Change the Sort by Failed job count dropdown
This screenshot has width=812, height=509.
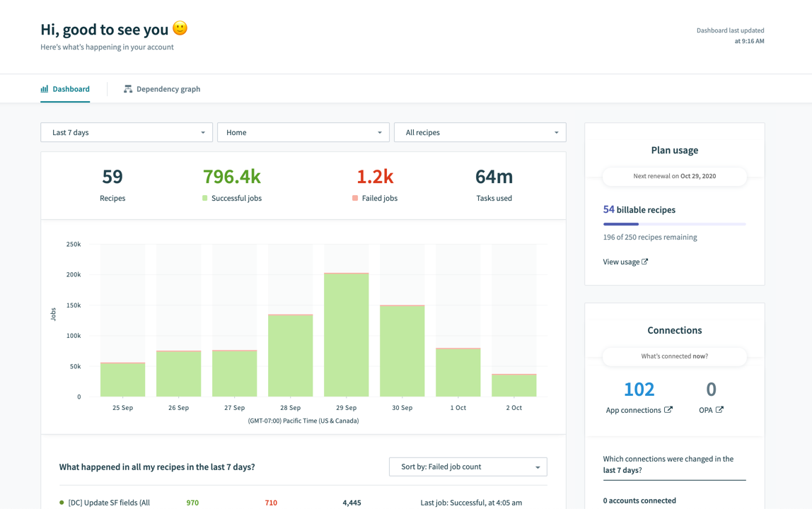pos(468,467)
